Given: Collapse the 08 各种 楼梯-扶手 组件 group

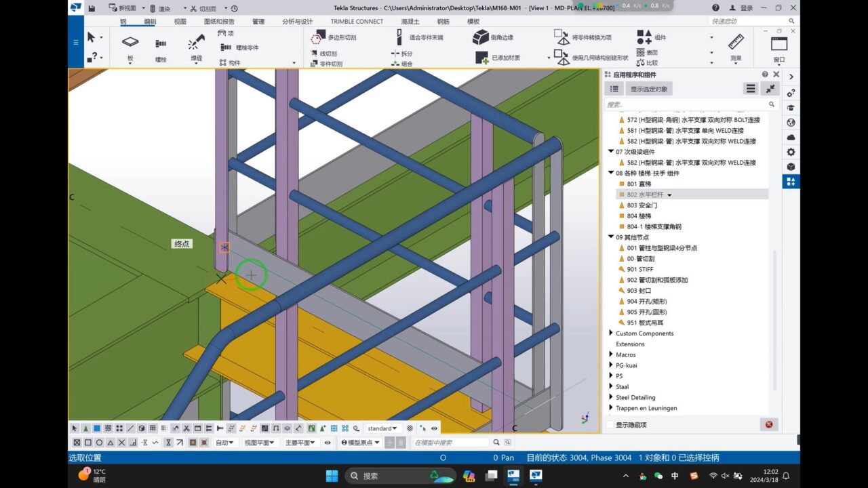Looking at the screenshot, I should pyautogui.click(x=610, y=173).
